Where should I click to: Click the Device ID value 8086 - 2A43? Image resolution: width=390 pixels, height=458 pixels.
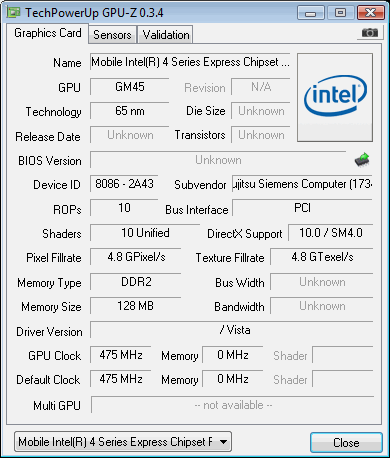click(x=124, y=184)
